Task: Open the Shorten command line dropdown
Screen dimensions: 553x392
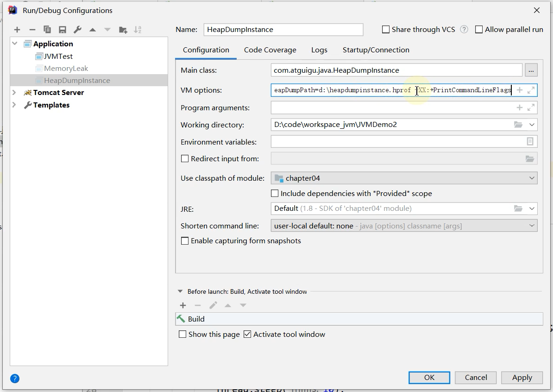Action: 404,226
